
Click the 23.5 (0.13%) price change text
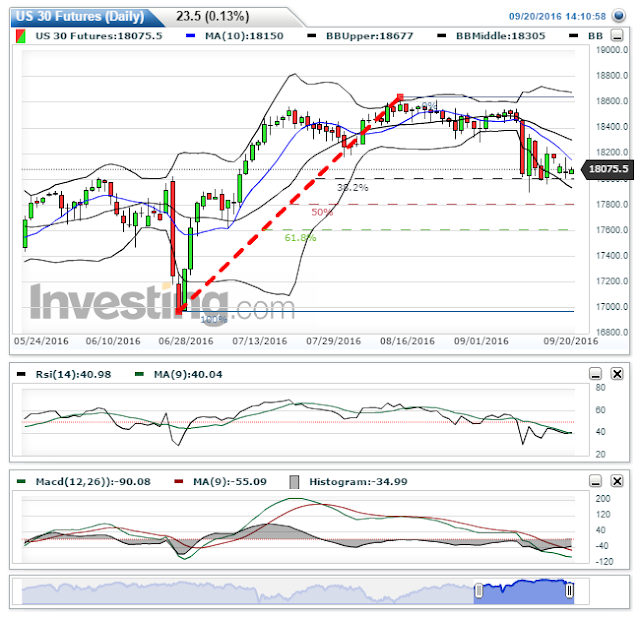[x=212, y=16]
